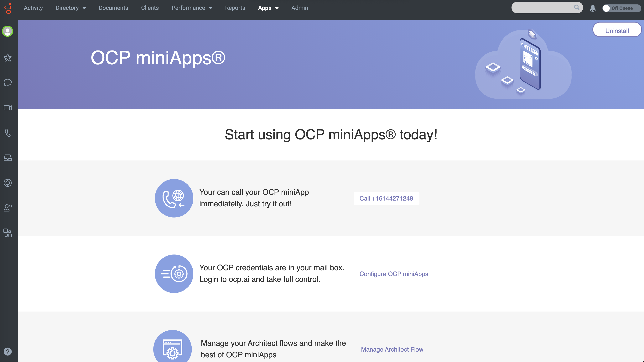Click 'Start using OCP miniApps® today!' heading
Viewport: 644px width, 362px height.
(331, 135)
